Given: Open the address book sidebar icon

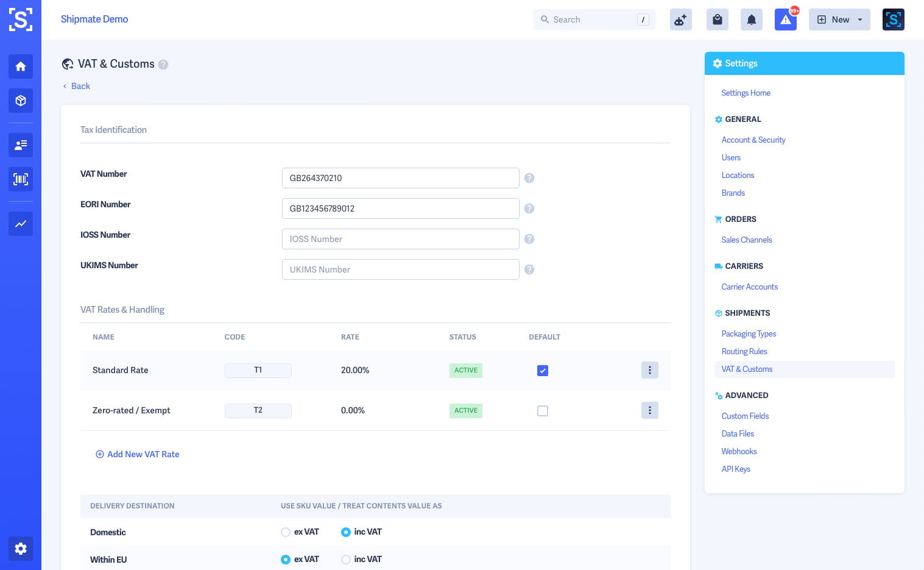Looking at the screenshot, I should point(21,145).
